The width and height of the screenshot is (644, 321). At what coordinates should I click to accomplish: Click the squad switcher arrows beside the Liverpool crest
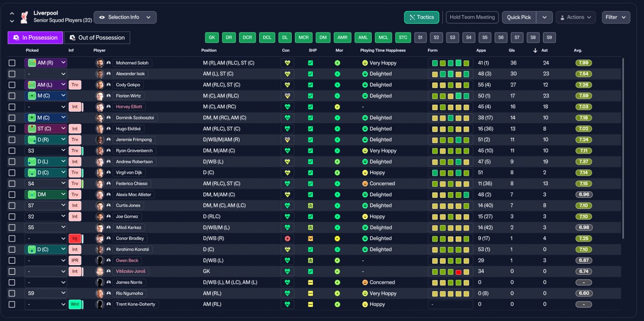coord(12,18)
